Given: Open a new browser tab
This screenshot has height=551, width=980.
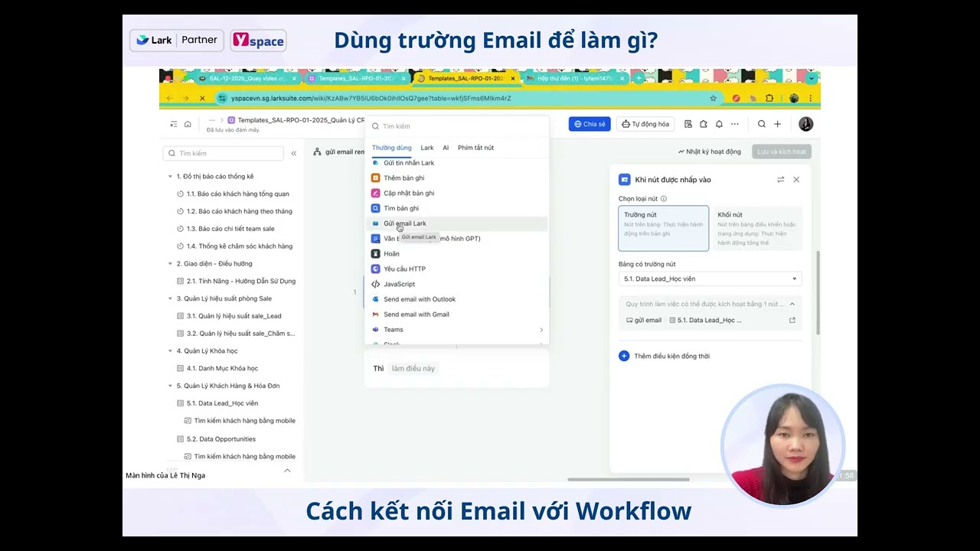Looking at the screenshot, I should point(639,78).
